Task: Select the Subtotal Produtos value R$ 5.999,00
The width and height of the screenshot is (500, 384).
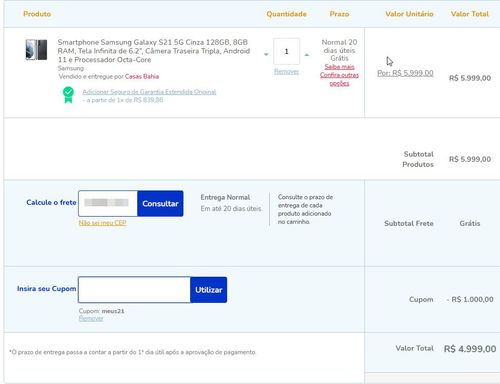Action: [470, 159]
